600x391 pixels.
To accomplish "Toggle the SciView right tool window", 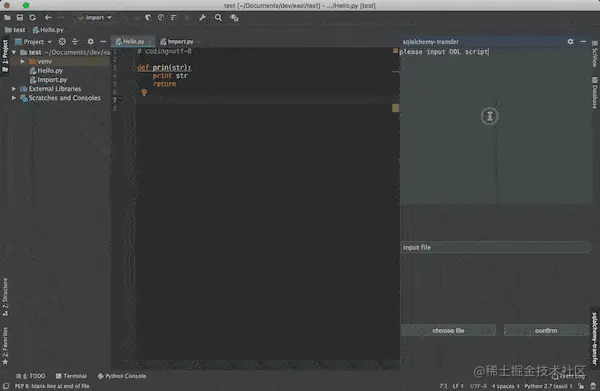I will tap(595, 54).
